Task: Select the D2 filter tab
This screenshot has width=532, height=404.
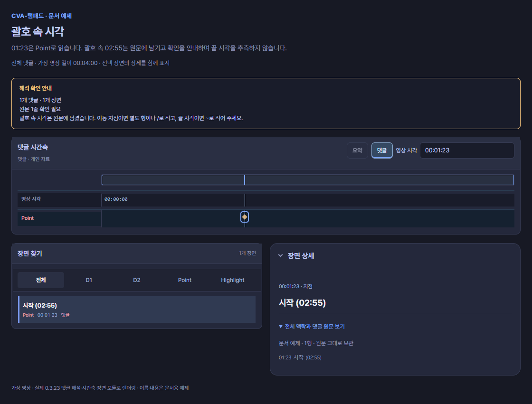Action: pyautogui.click(x=137, y=280)
